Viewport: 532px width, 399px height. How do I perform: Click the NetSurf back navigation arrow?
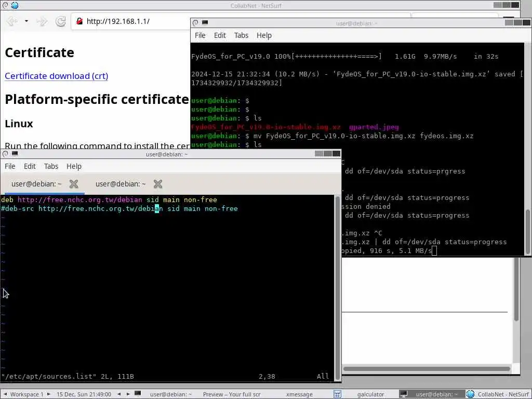(x=11, y=21)
